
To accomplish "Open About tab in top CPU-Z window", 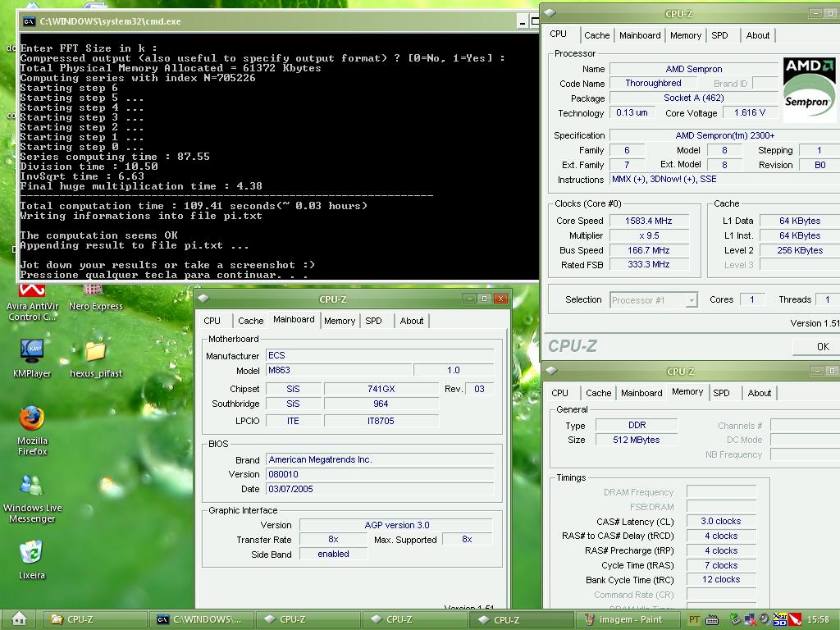I will [757, 35].
